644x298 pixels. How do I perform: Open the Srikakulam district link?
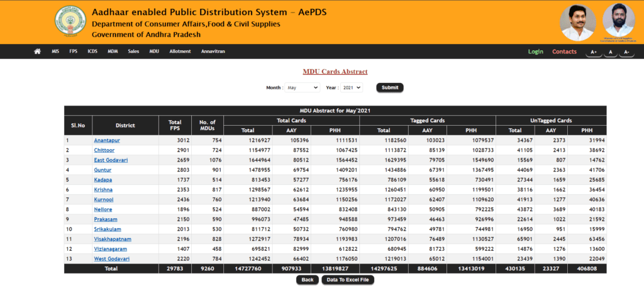click(x=108, y=229)
